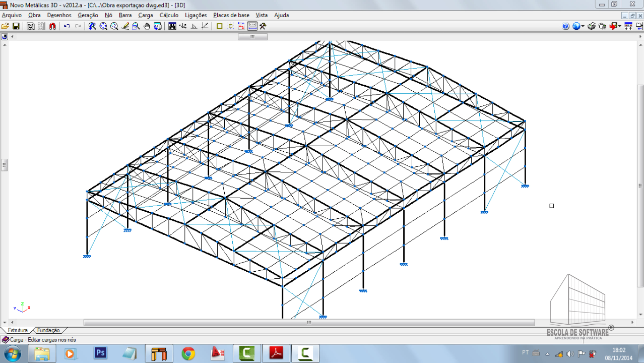Save the project with the floppy disk icon
The image size is (644, 363).
(x=16, y=26)
